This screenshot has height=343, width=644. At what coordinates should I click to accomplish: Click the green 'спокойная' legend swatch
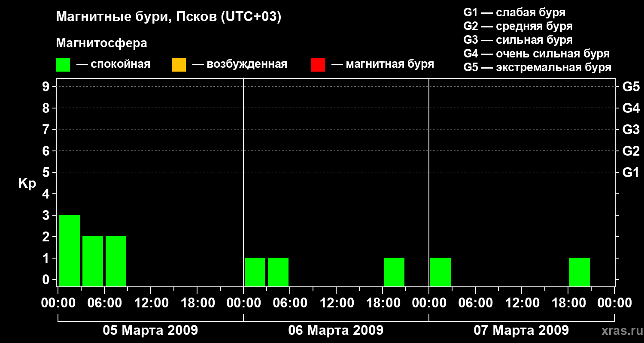pos(63,65)
